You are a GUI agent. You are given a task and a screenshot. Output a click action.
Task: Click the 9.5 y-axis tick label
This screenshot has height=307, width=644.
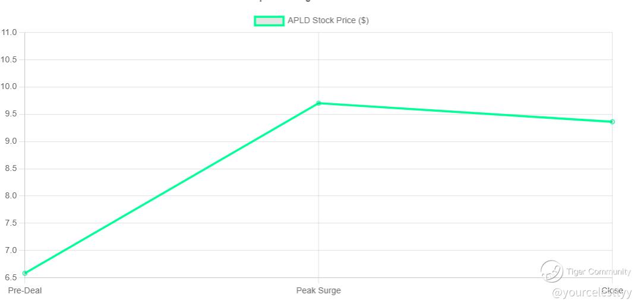11,114
